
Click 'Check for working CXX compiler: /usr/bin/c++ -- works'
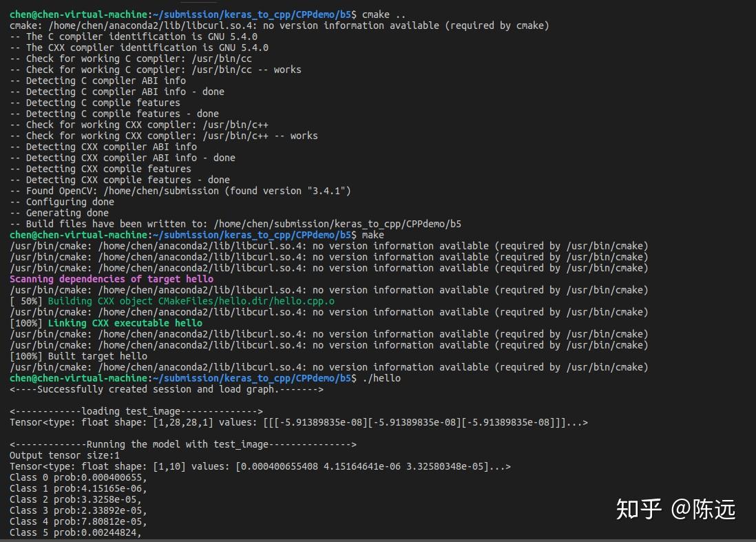point(163,136)
